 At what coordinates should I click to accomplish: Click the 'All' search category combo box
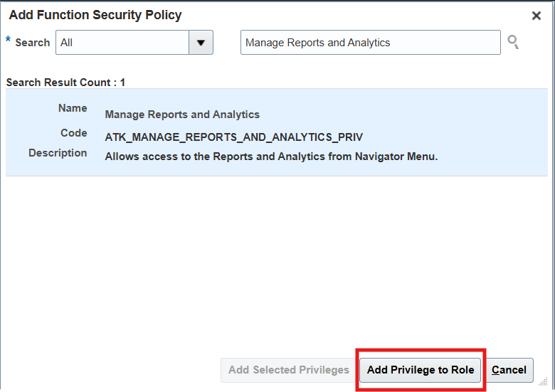click(122, 43)
